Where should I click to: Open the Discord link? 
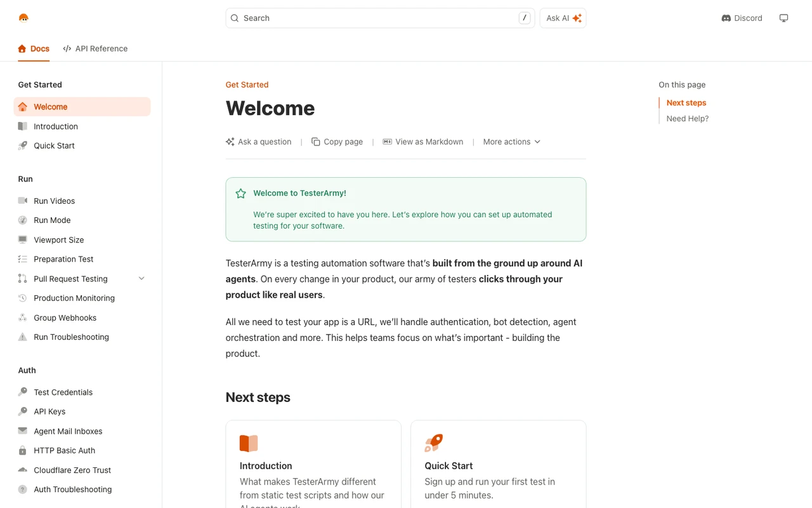coord(742,18)
